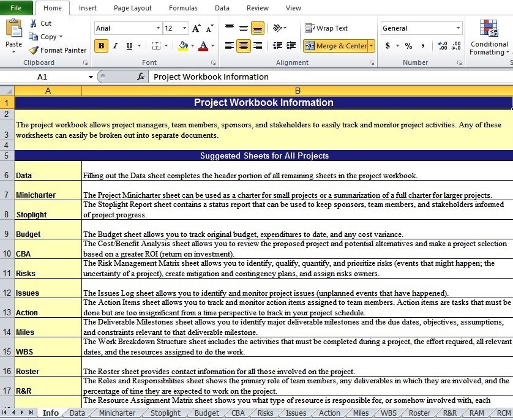Open the Font dialog launcher
This screenshot has height=420, width=513.
213,62
